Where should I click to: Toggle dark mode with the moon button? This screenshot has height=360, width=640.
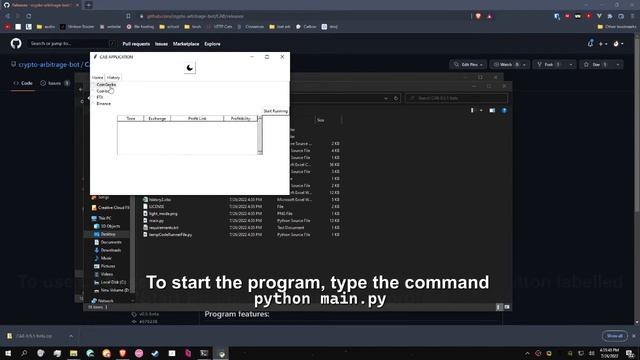[x=189, y=68]
